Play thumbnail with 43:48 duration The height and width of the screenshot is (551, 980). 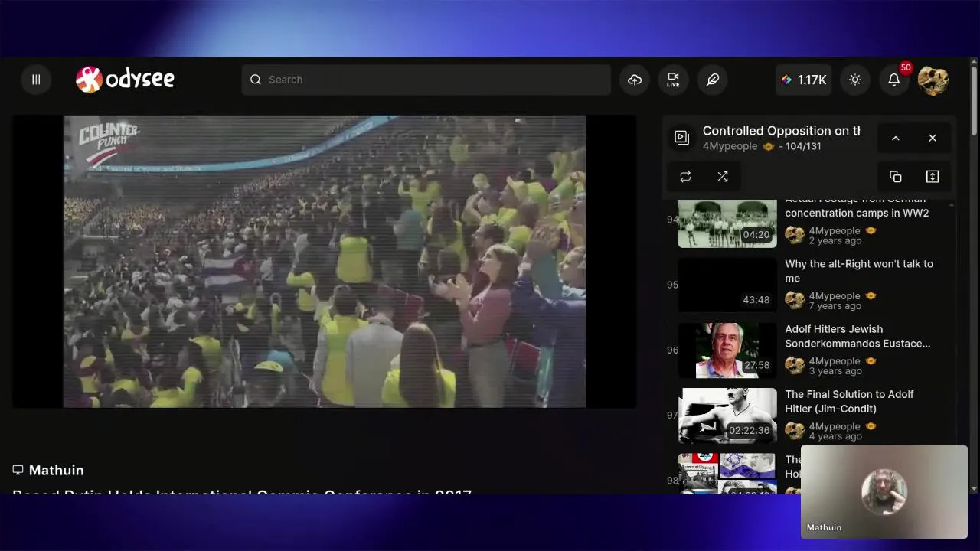pos(727,285)
